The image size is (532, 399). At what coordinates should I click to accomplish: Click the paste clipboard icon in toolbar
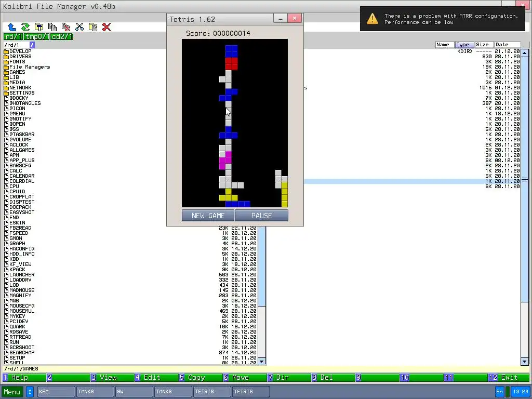coord(93,27)
